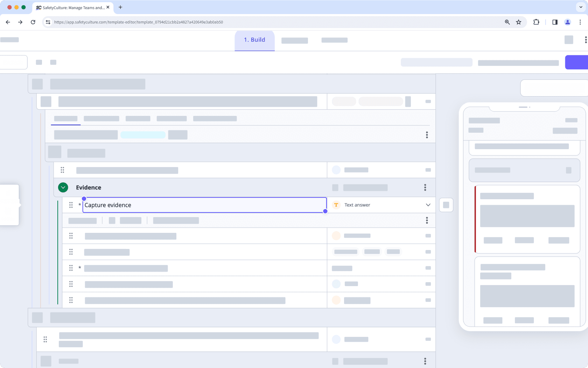Viewport: 588px width, 368px height.
Task: Click the page reload icon
Action: point(33,22)
